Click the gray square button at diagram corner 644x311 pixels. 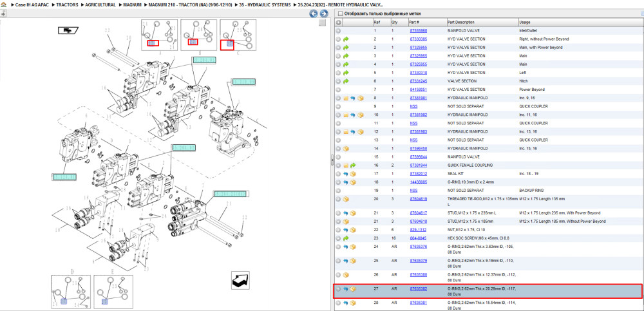coord(323,23)
